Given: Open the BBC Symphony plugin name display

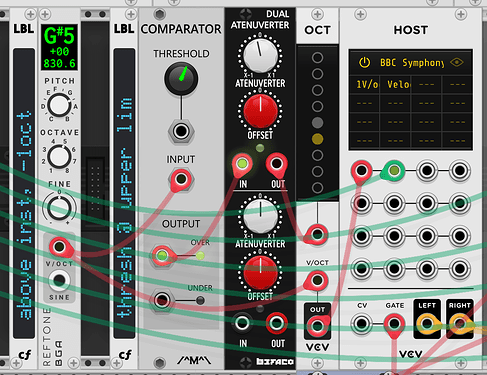Looking at the screenshot, I should tap(412, 63).
